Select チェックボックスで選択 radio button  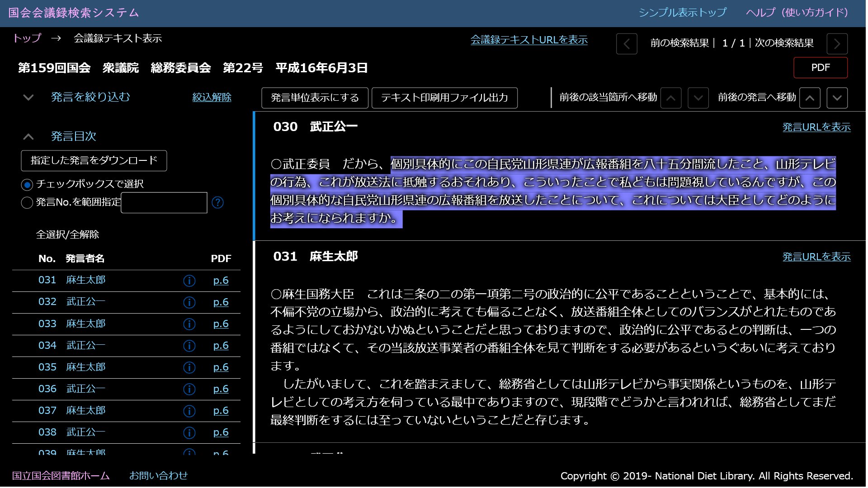coord(27,184)
